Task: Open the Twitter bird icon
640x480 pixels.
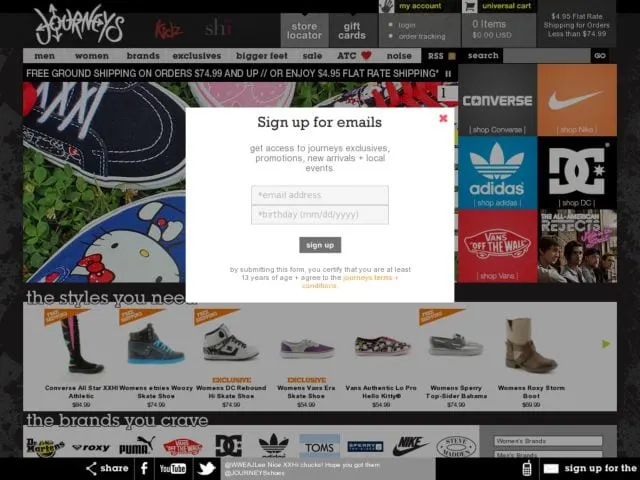Action: point(206,469)
